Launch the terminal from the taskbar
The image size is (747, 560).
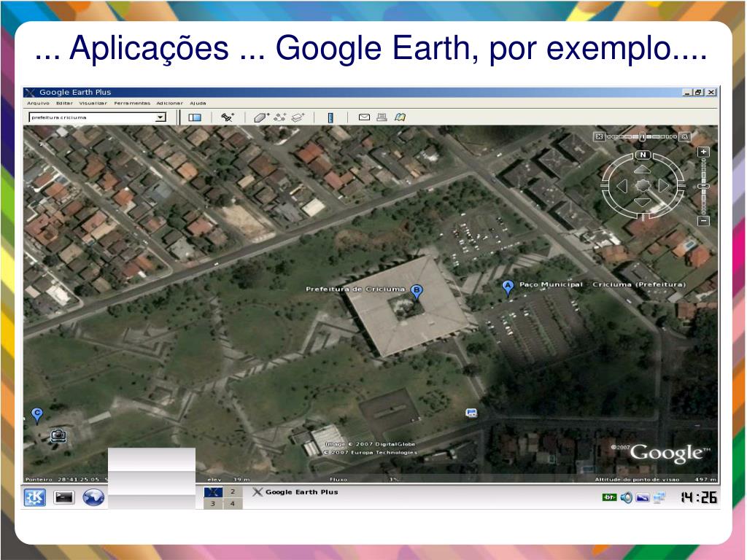[x=64, y=497]
